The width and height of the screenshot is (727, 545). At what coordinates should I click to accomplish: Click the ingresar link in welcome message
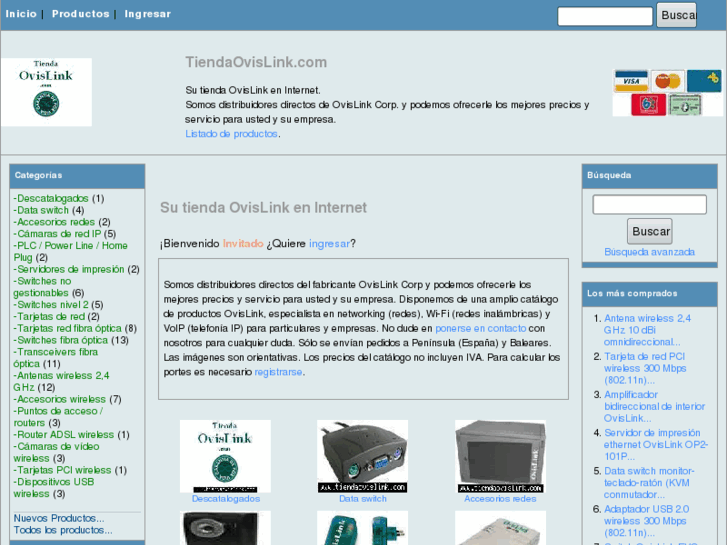coord(329,244)
